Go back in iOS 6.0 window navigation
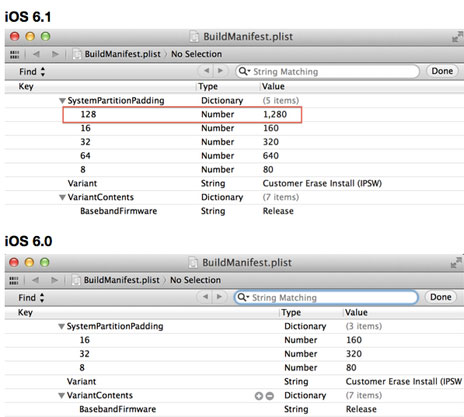The height and width of the screenshot is (417, 464). pyautogui.click(x=35, y=280)
